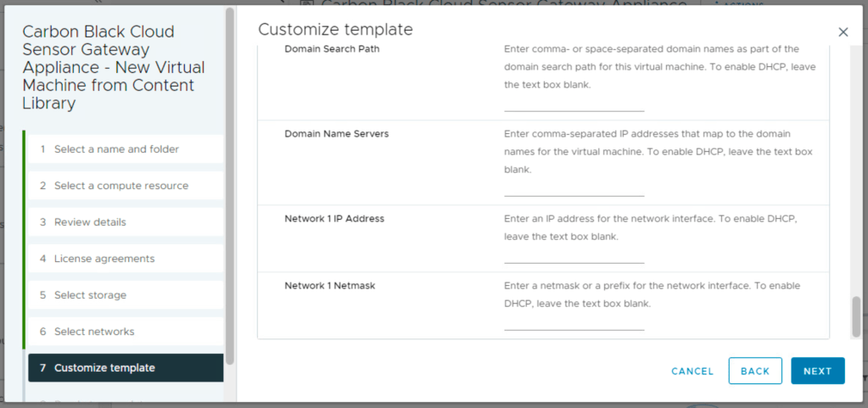Open step 2 Select a compute resource

(x=121, y=186)
